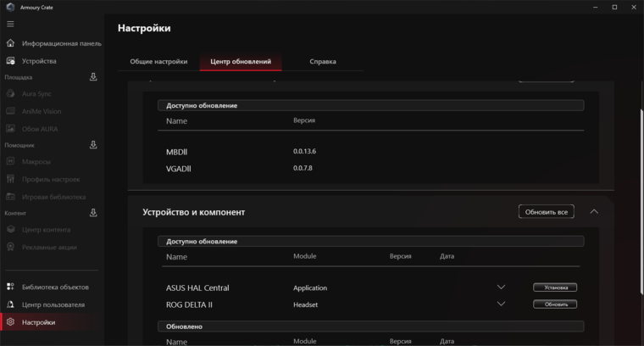Collapse the Устройство и компонент section
This screenshot has height=346, width=644.
(594, 211)
